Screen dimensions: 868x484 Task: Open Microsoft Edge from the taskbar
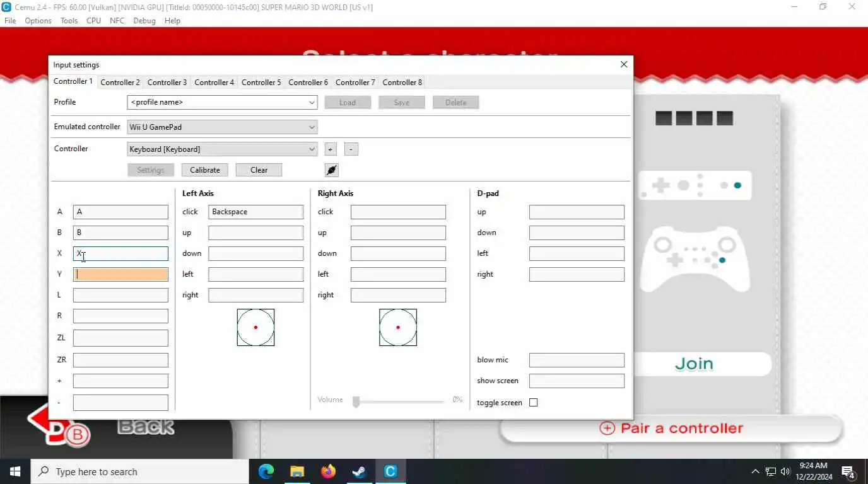tap(266, 471)
